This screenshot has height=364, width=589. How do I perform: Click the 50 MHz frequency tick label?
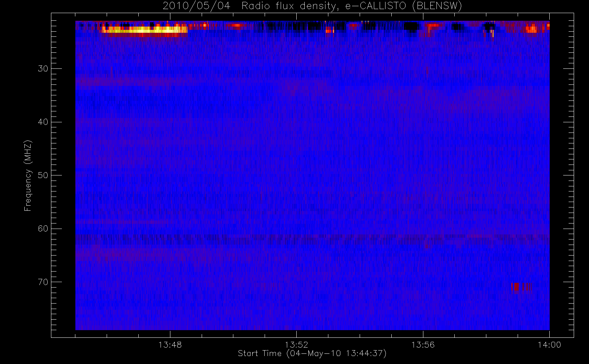(x=43, y=175)
